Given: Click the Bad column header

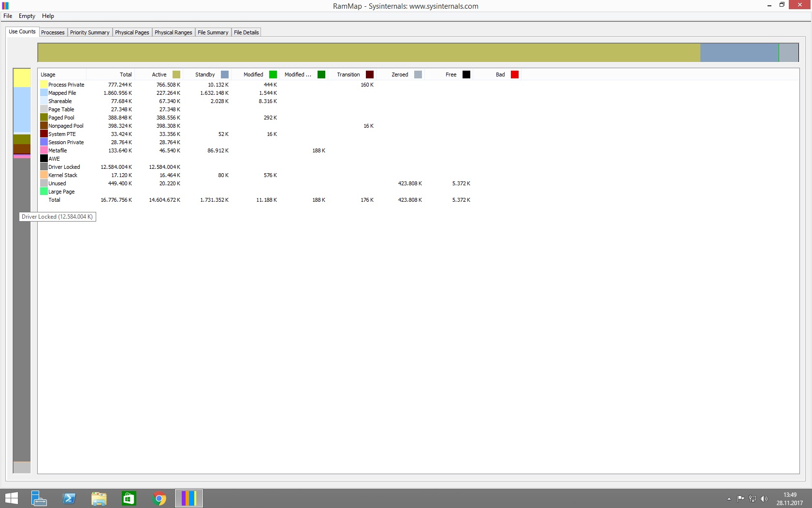Looking at the screenshot, I should pyautogui.click(x=497, y=75).
